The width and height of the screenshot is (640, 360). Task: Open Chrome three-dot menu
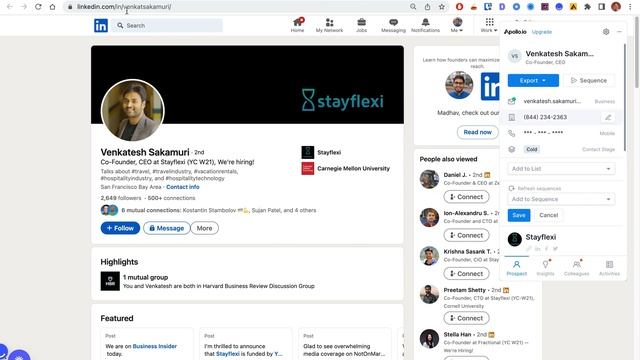tap(630, 7)
